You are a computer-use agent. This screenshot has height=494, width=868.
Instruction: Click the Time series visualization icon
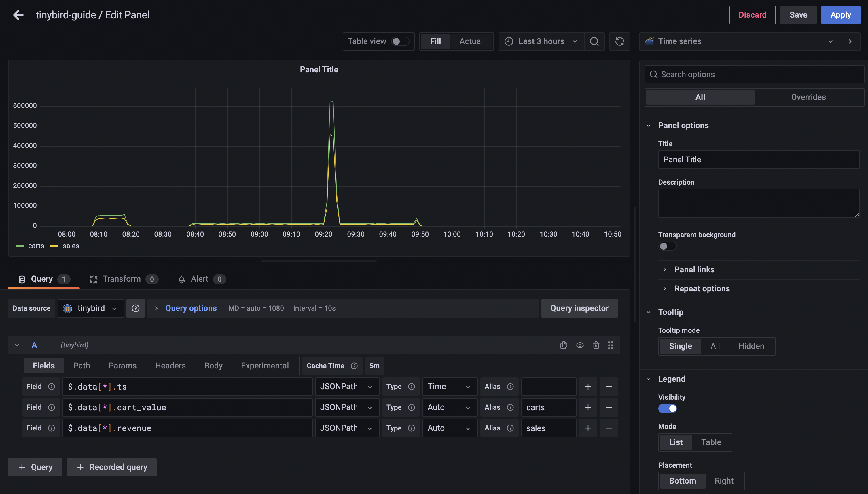tap(649, 41)
